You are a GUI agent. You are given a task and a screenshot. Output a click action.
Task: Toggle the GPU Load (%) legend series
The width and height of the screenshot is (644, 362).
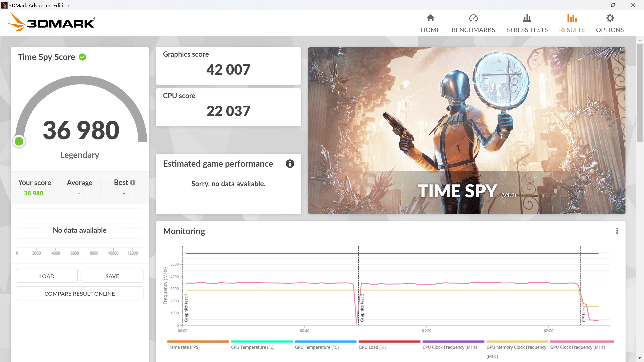372,347
